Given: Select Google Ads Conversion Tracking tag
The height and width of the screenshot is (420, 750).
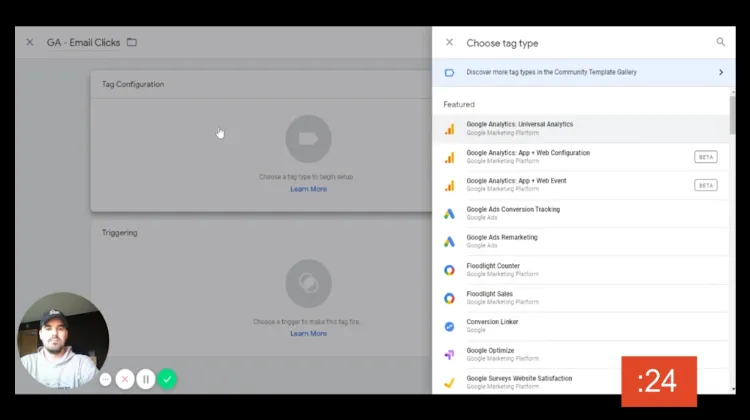Looking at the screenshot, I should point(581,213).
